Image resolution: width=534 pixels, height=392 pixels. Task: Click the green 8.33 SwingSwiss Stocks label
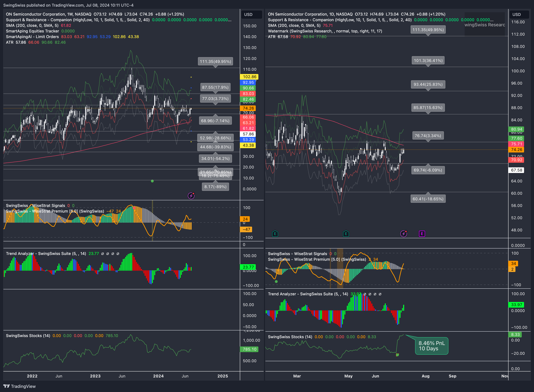click(x=515, y=335)
